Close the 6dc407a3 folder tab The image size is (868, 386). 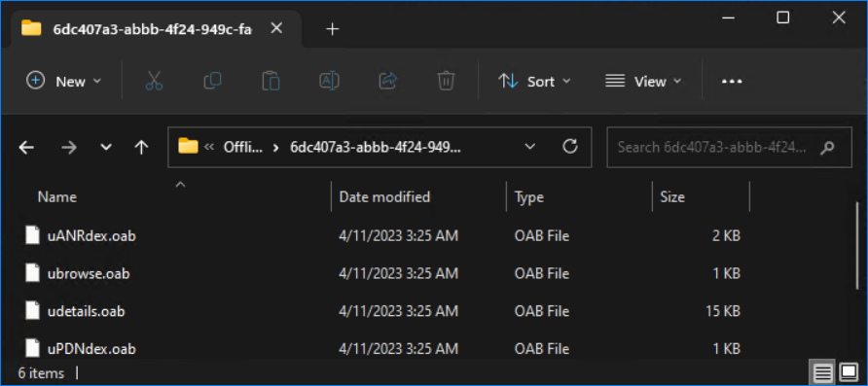click(276, 28)
